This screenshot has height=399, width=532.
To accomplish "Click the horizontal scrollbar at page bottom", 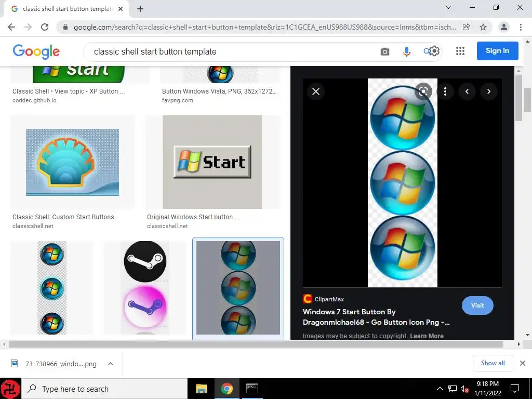I will (x=256, y=344).
